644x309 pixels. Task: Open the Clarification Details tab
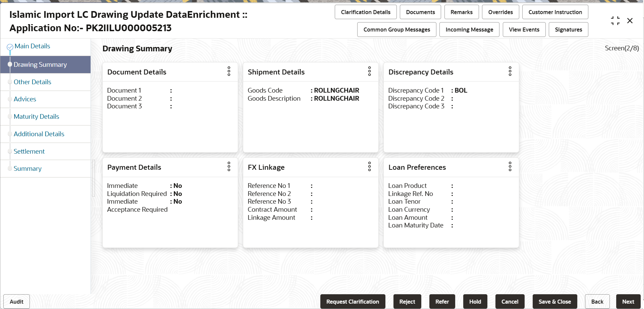[366, 12]
